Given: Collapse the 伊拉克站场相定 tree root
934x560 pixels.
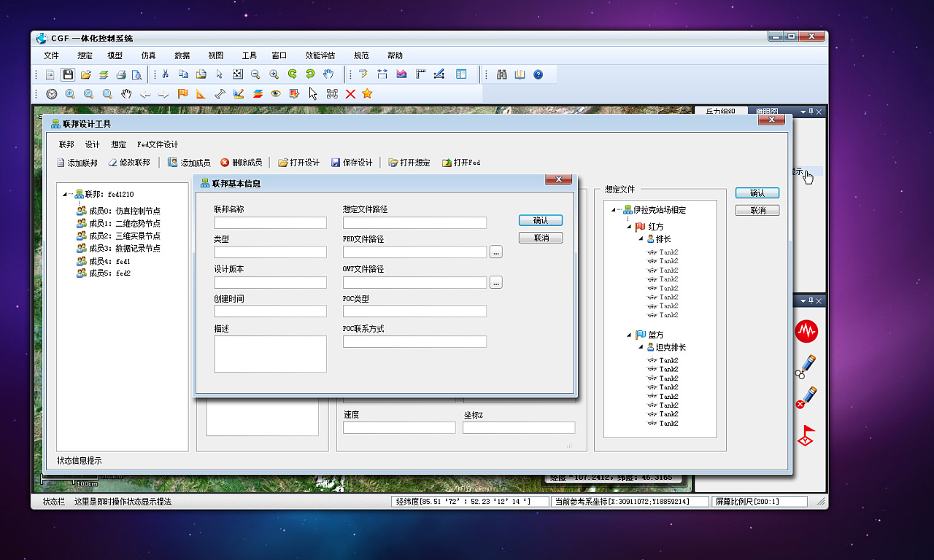Looking at the screenshot, I should tap(614, 210).
